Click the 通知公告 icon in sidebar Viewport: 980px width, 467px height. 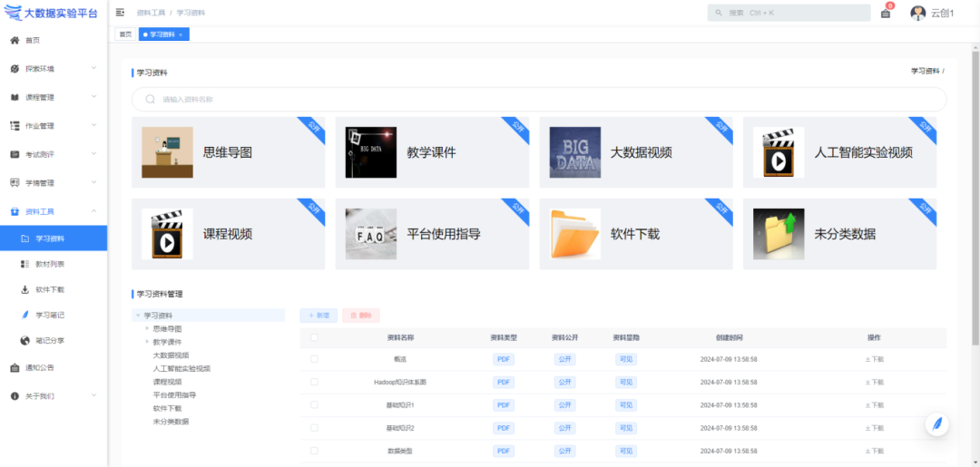[x=15, y=368]
